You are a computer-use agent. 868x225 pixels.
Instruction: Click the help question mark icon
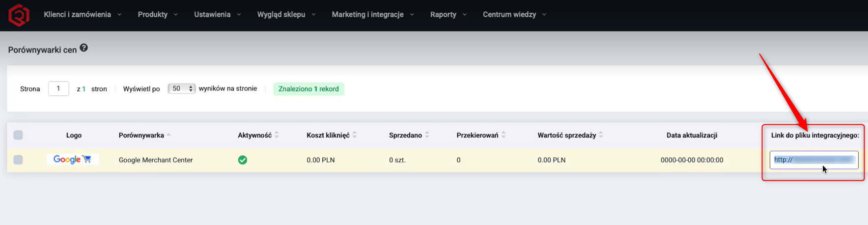click(x=84, y=48)
